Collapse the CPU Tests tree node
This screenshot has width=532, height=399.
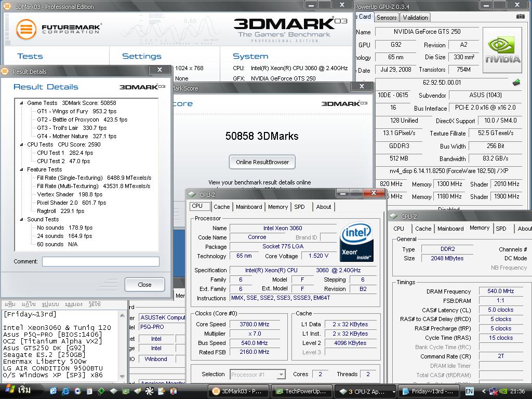22,144
